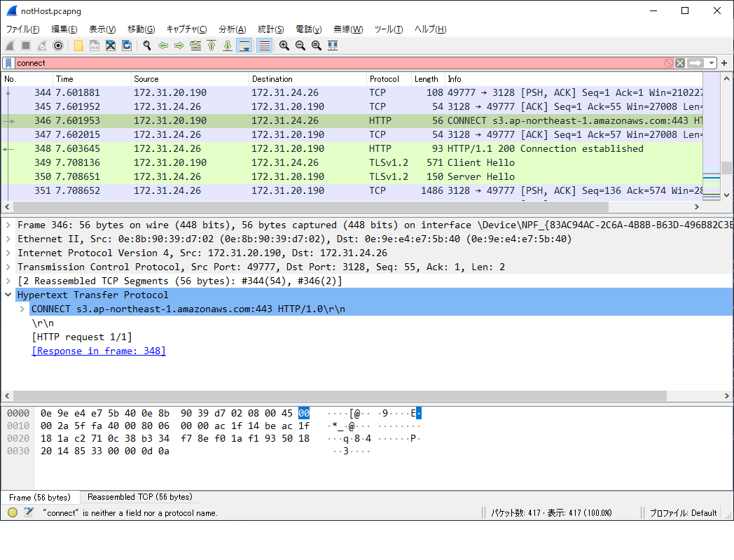Expand the Reassembled TCP Segments row
The height and width of the screenshot is (560, 734).
(x=8, y=281)
